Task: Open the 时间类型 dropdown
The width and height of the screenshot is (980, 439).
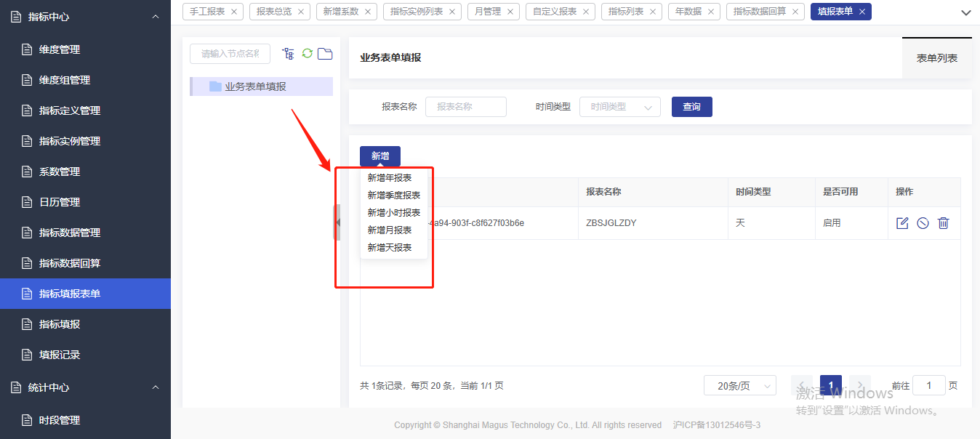Action: tap(619, 107)
